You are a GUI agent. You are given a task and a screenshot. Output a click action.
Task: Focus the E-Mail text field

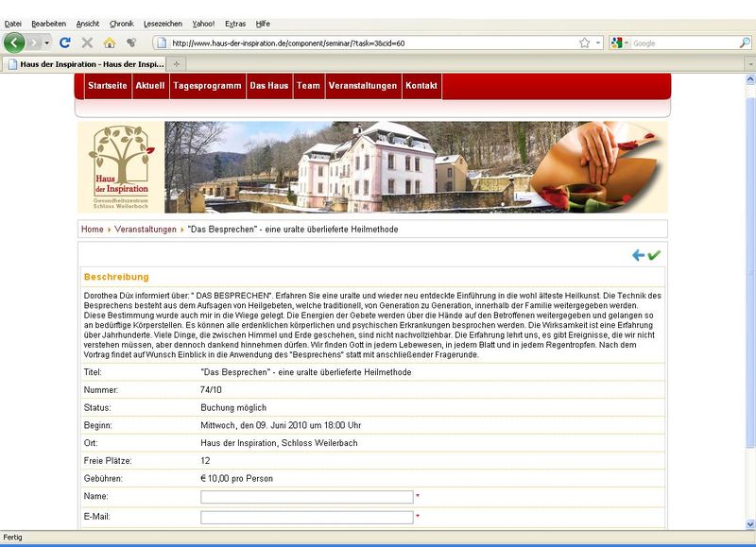(x=307, y=518)
